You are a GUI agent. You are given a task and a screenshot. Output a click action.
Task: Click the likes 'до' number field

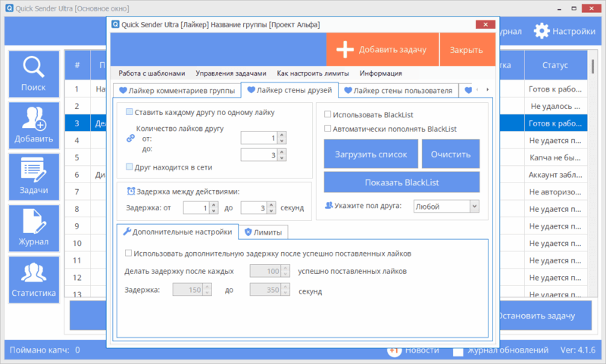[x=259, y=155]
